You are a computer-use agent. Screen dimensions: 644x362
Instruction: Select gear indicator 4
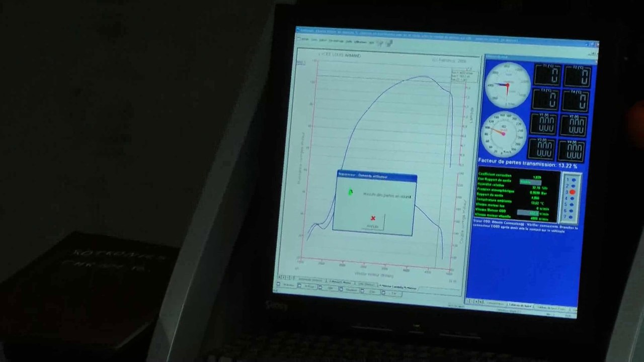coord(572,199)
